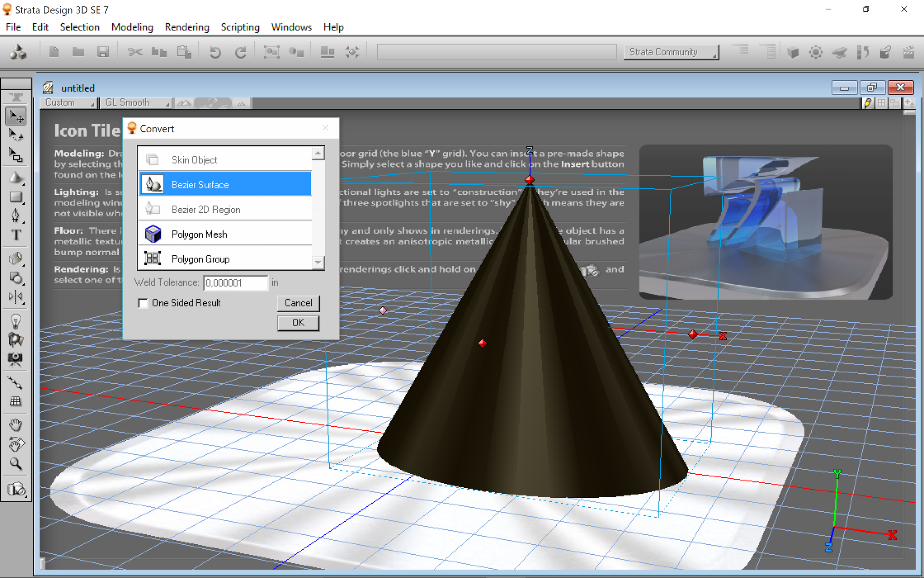This screenshot has height=578, width=924.
Task: Open the GL Smooth display dropdown
Action: 136,103
